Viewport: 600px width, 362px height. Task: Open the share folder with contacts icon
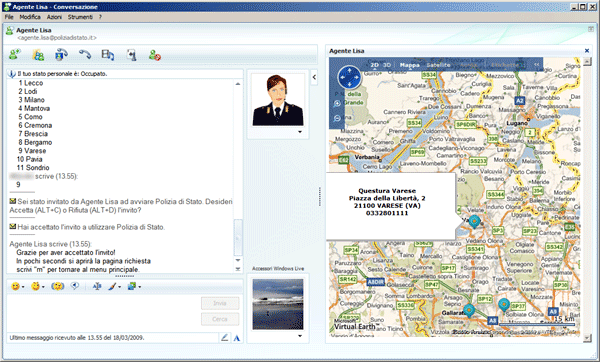click(x=38, y=55)
